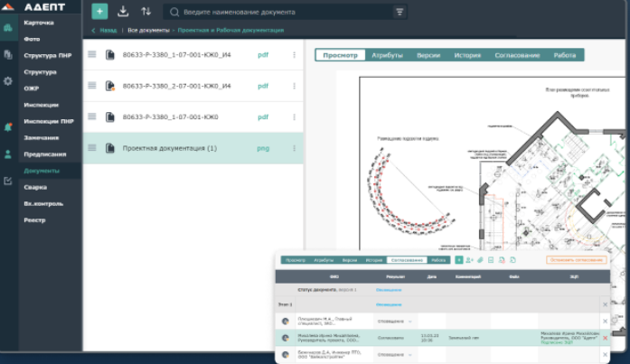Open the filter icon inside search field

(x=400, y=12)
